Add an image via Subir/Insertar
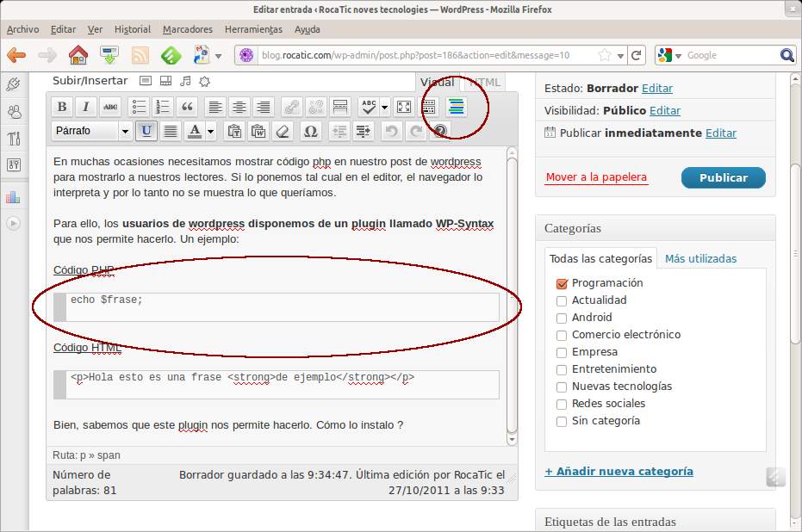The image size is (802, 532). pos(146,81)
